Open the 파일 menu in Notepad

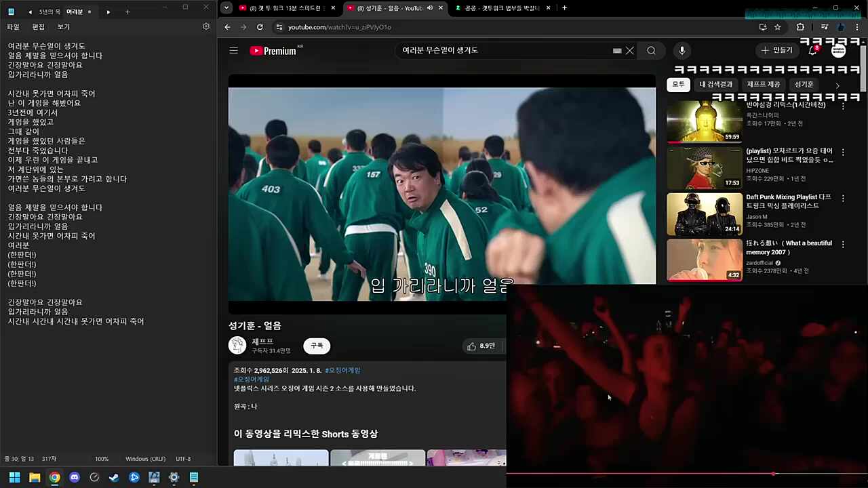(x=13, y=27)
